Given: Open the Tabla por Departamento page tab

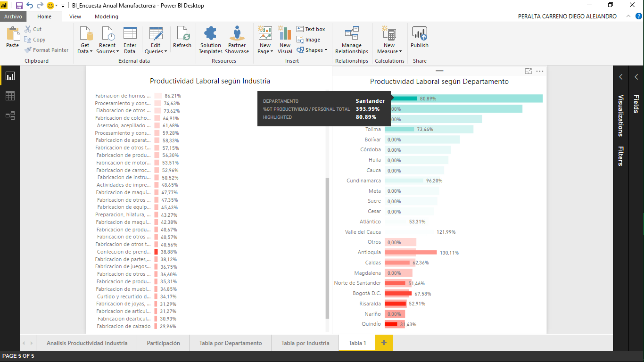Looking at the screenshot, I should [231, 343].
